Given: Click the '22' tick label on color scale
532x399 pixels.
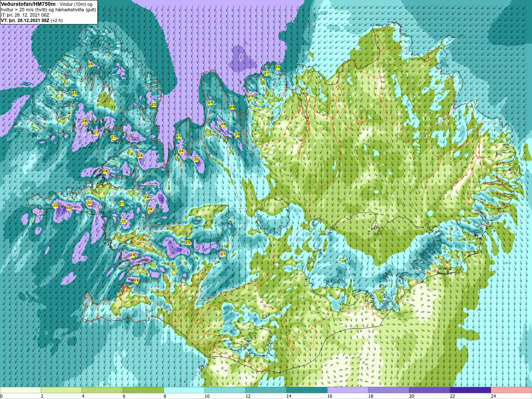Looking at the screenshot, I should click(453, 396).
